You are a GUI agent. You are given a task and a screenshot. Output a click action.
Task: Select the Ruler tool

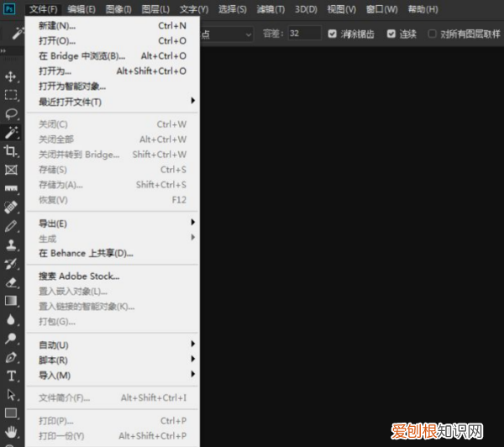(11, 188)
